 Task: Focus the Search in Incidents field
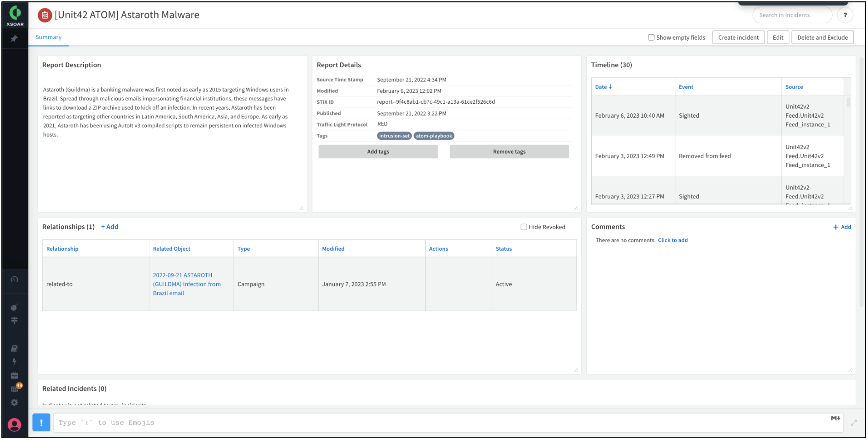coord(792,15)
